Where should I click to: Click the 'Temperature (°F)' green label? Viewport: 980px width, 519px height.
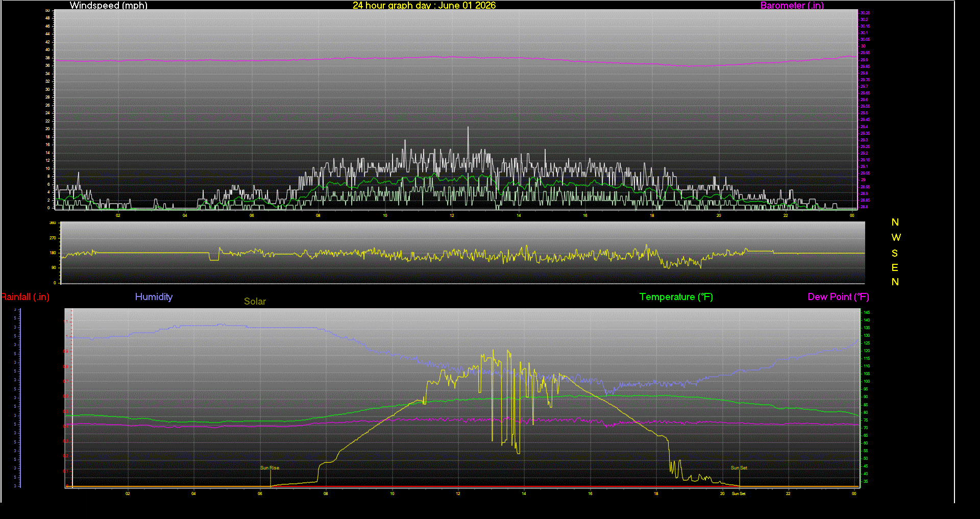point(676,296)
